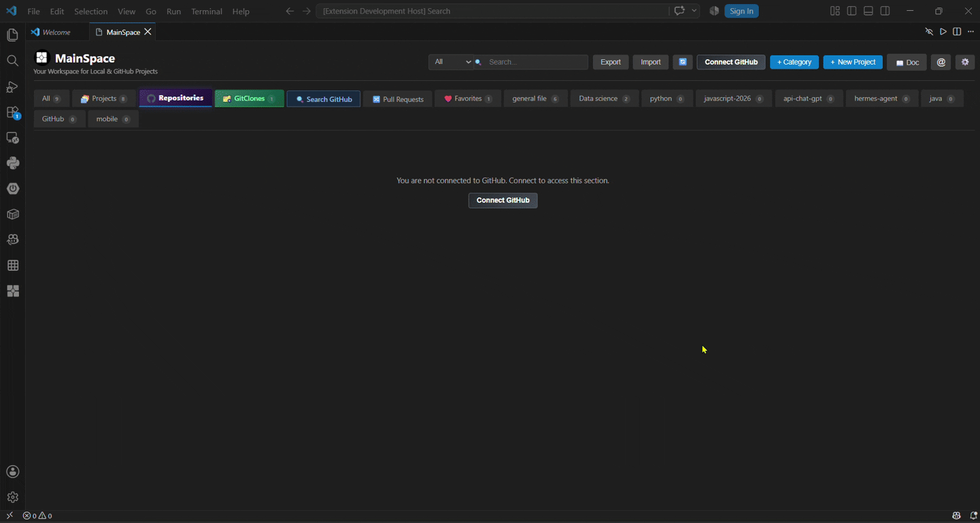Focus the MainSpace project Search field
The height and width of the screenshot is (523, 980).
coord(537,62)
